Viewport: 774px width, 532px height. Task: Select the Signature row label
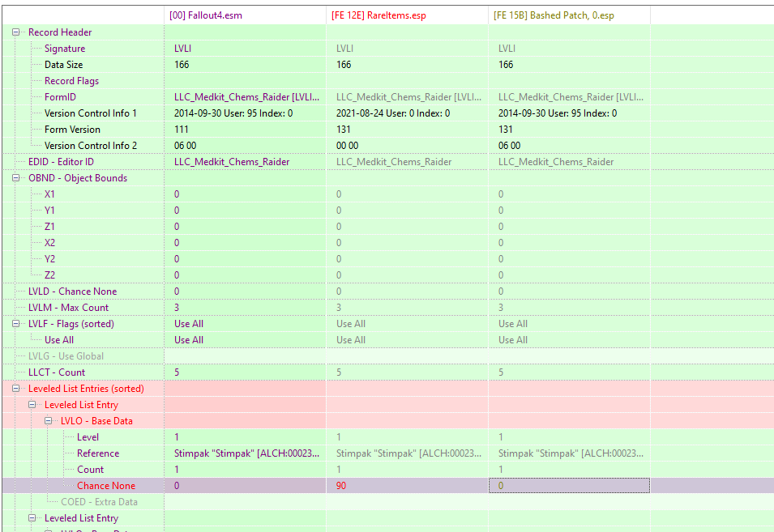coord(65,49)
